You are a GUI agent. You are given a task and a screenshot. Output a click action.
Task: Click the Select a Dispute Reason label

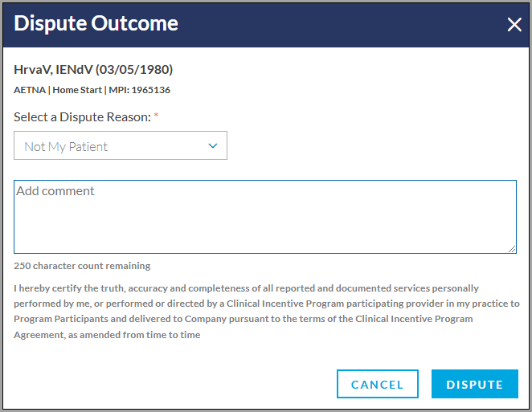pyautogui.click(x=82, y=117)
